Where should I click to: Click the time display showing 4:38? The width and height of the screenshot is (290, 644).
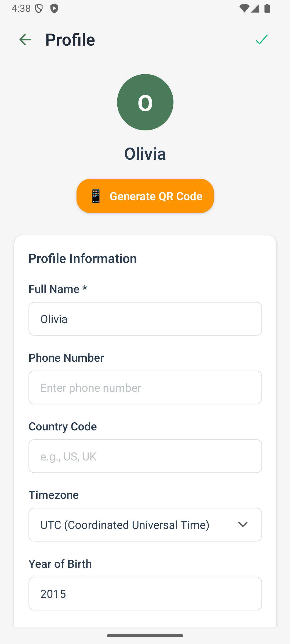(x=21, y=8)
